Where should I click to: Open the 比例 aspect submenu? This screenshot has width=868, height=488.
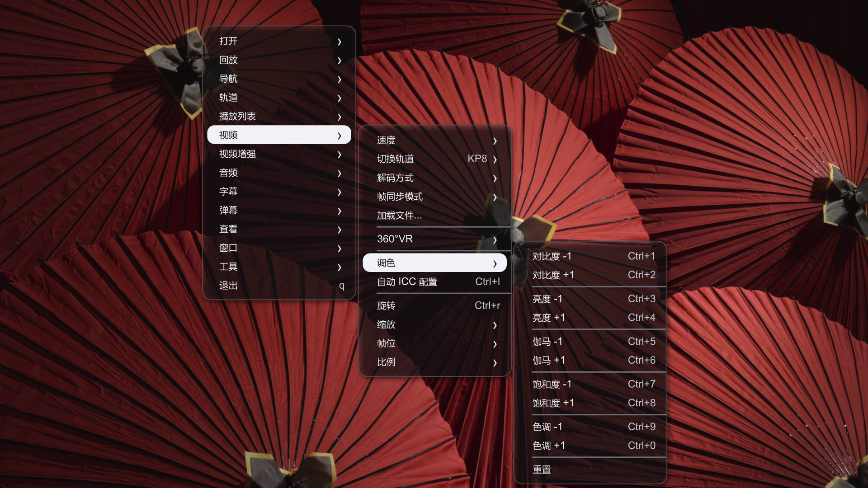434,362
